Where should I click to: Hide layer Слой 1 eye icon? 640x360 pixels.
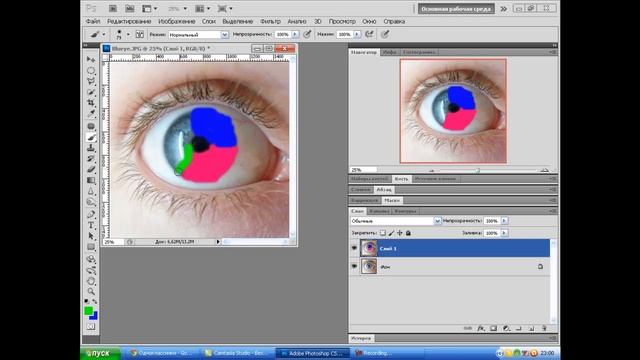pos(354,248)
